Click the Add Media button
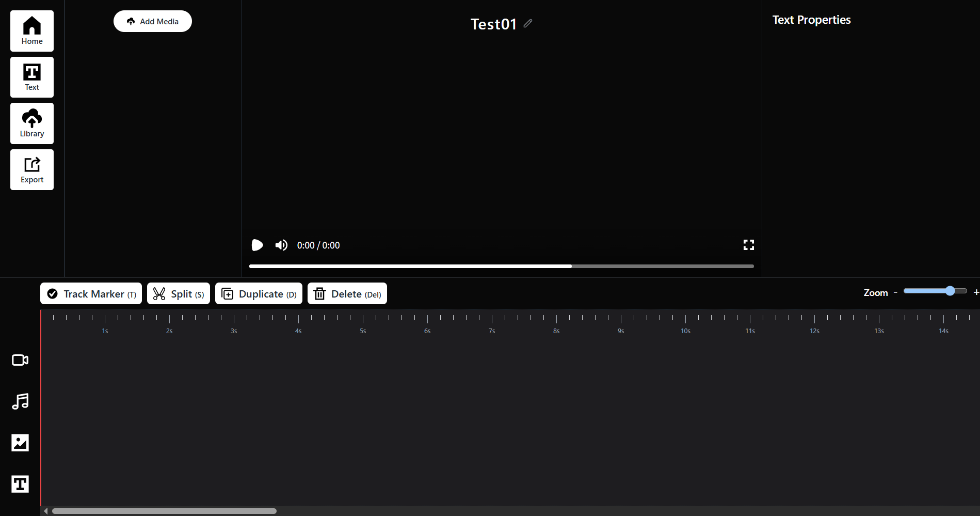The height and width of the screenshot is (516, 980). 153,21
